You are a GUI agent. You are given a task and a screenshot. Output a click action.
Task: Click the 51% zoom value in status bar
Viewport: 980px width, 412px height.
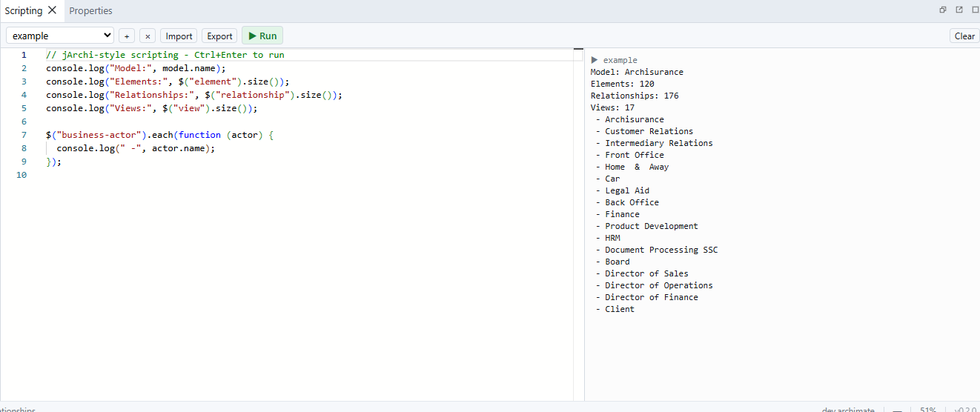click(x=928, y=409)
